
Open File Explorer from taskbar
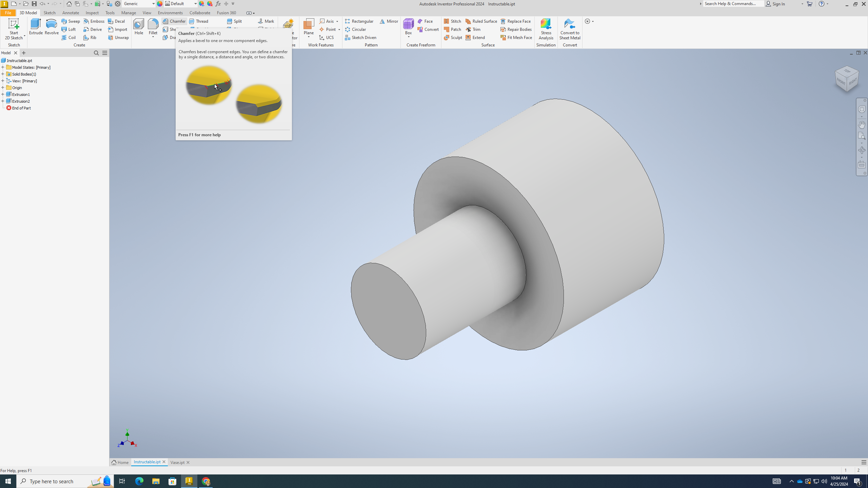tap(156, 481)
